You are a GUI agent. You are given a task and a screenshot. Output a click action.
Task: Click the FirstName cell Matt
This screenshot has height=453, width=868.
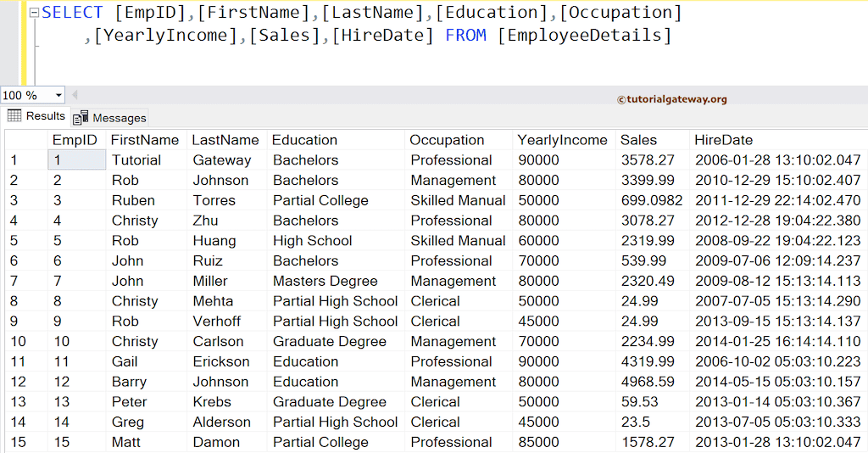[147, 442]
